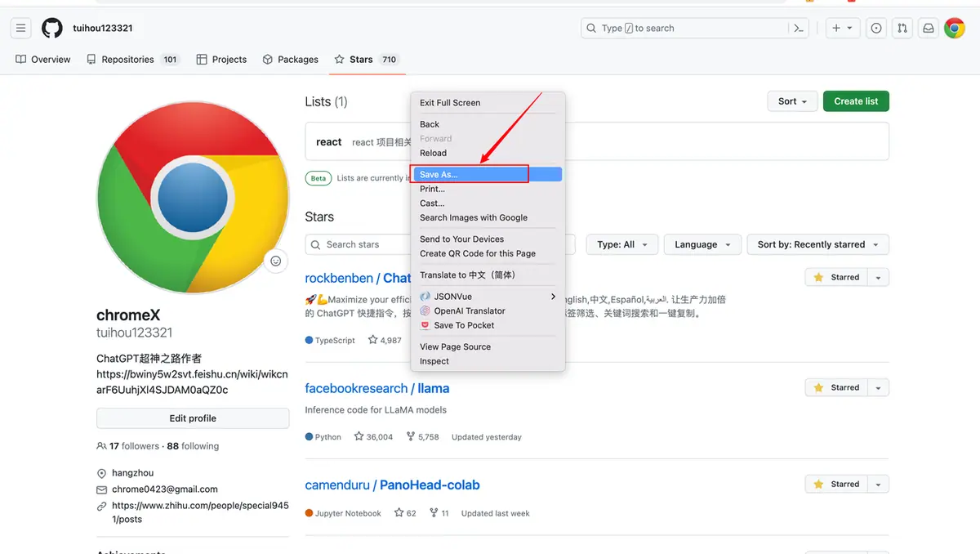Open the facebookresearch / llama repository link

377,388
